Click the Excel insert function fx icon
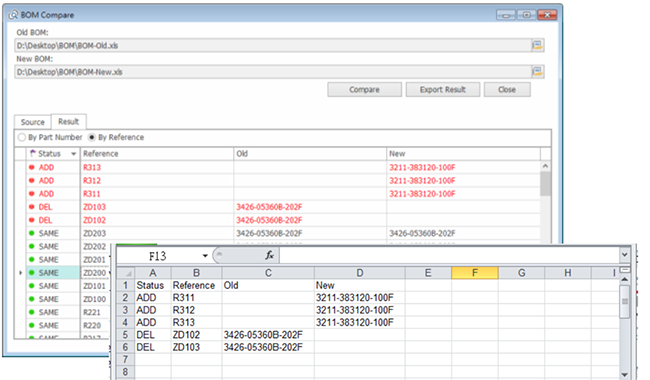 pos(269,256)
